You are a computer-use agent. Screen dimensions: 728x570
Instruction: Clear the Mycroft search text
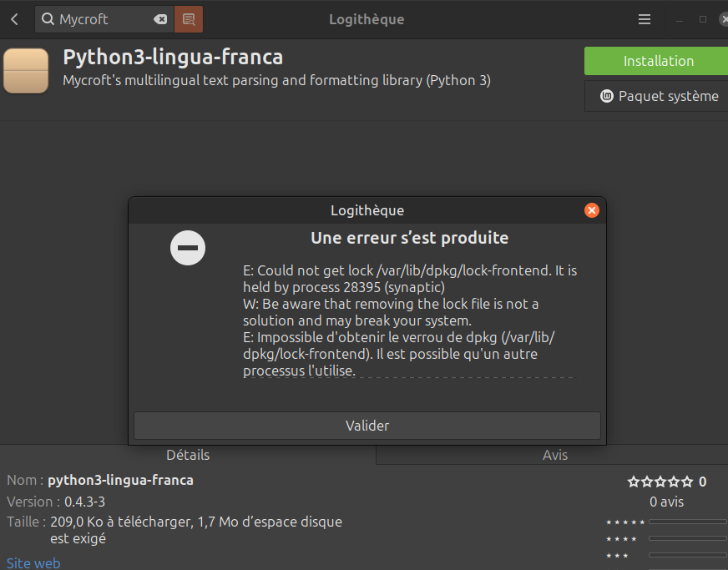[x=160, y=19]
